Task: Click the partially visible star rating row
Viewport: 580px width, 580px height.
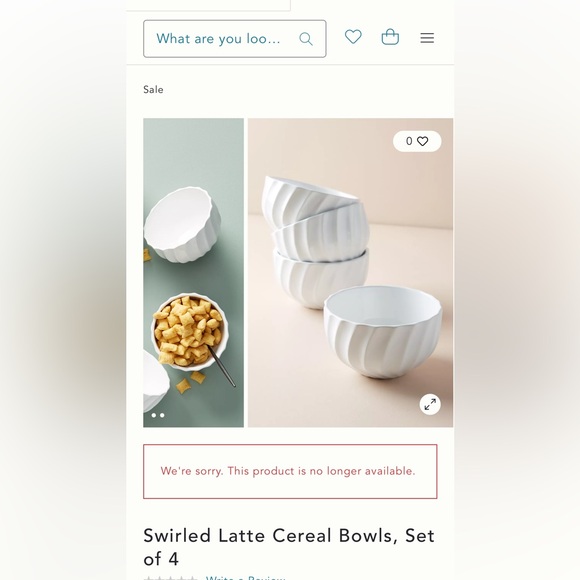Action: [171, 577]
